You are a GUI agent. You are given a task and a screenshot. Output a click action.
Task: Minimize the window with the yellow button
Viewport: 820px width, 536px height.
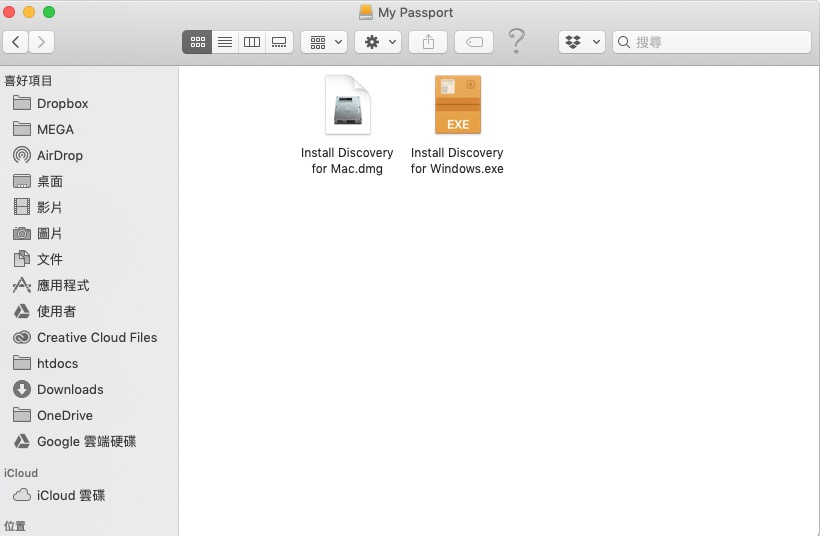coord(29,12)
